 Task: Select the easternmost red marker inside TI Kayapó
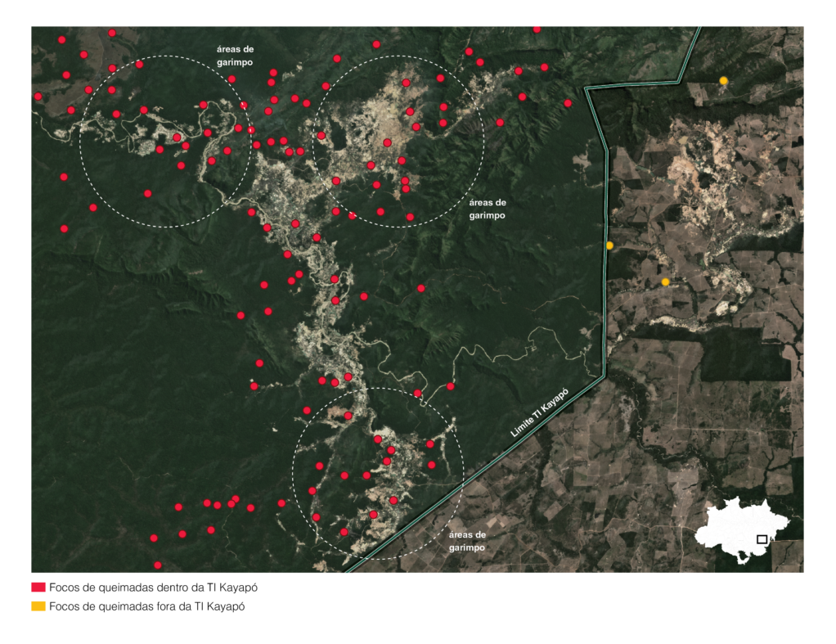pyautogui.click(x=568, y=103)
